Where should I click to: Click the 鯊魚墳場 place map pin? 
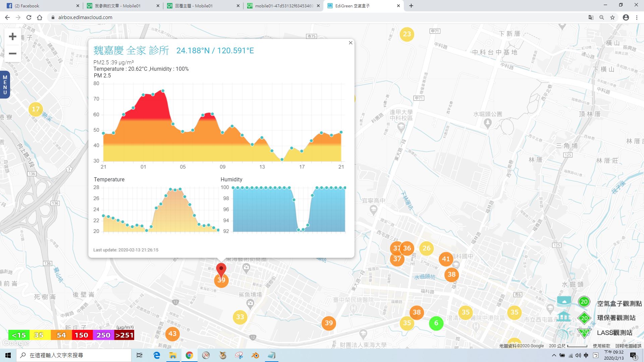[x=250, y=304]
